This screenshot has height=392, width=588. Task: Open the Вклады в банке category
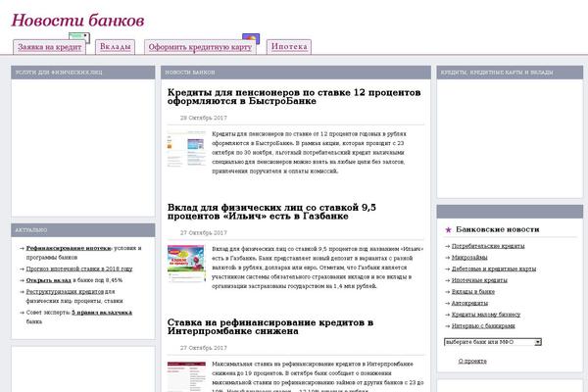(473, 291)
